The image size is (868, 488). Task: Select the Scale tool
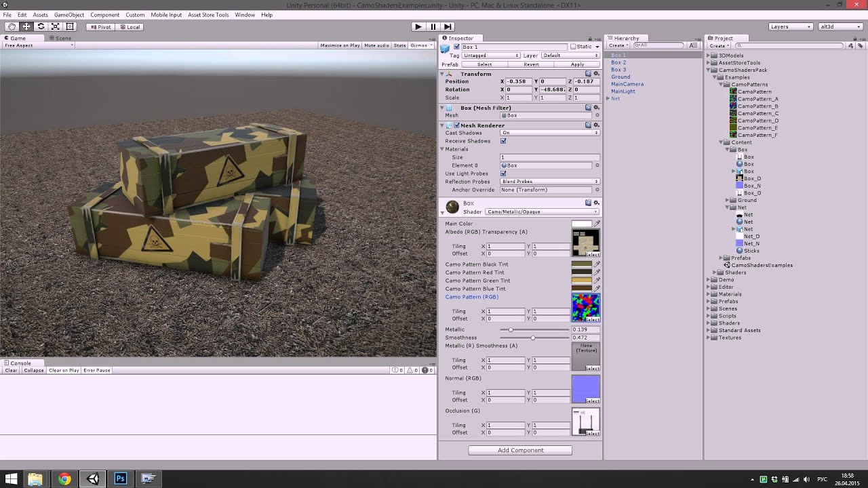point(56,26)
